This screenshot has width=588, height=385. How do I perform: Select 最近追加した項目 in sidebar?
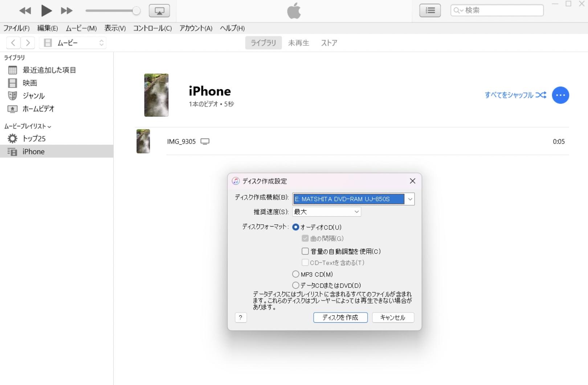(57, 70)
